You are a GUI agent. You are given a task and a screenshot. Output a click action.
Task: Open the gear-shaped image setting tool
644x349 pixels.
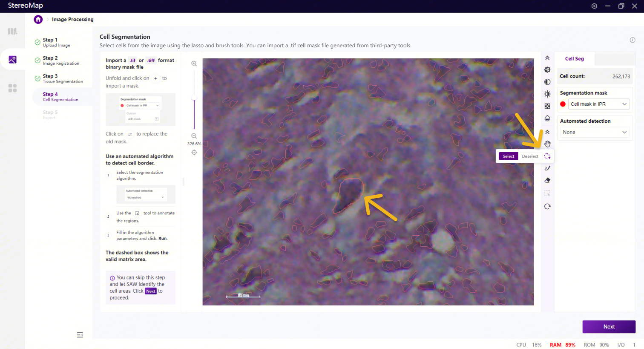click(547, 70)
